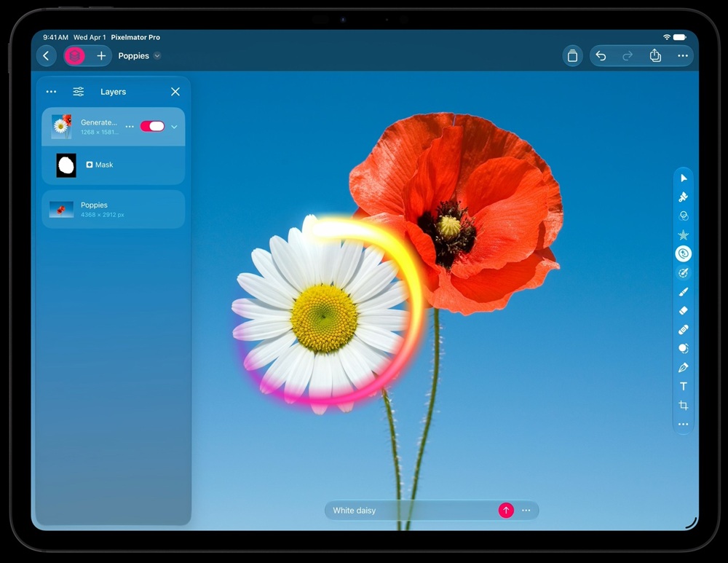This screenshot has height=563, width=728.
Task: Click the Wi-Fi status icon
Action: coord(667,37)
